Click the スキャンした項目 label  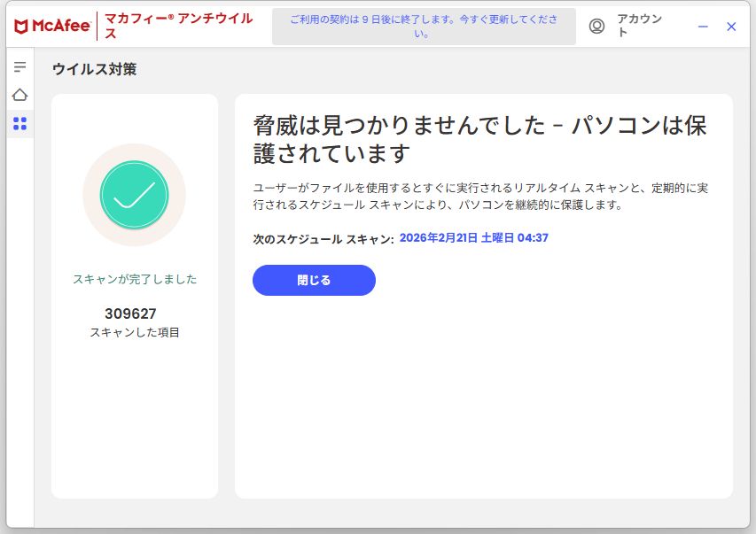pyautogui.click(x=135, y=333)
